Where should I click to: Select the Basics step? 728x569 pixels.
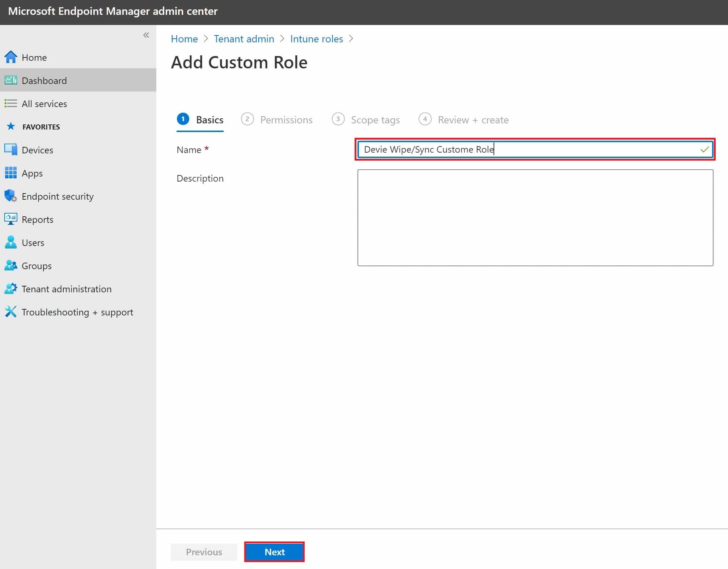click(209, 120)
